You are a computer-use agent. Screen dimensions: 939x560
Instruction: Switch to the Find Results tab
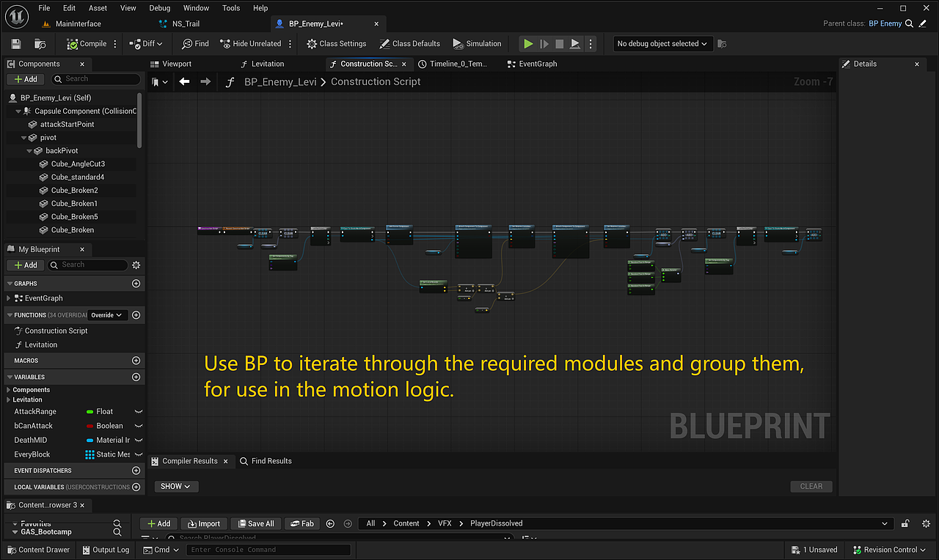(x=266, y=461)
